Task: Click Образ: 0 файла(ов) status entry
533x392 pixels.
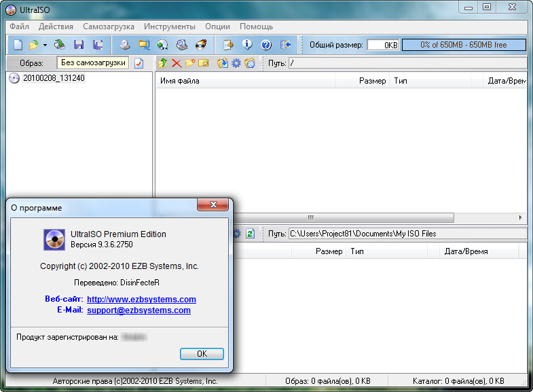Action: pyautogui.click(x=328, y=381)
